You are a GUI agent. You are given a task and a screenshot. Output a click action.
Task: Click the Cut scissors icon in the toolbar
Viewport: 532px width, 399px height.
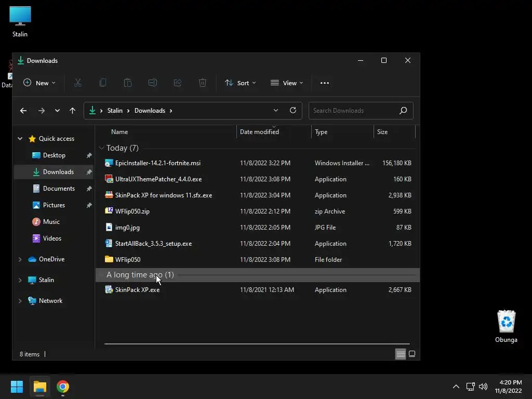(78, 83)
